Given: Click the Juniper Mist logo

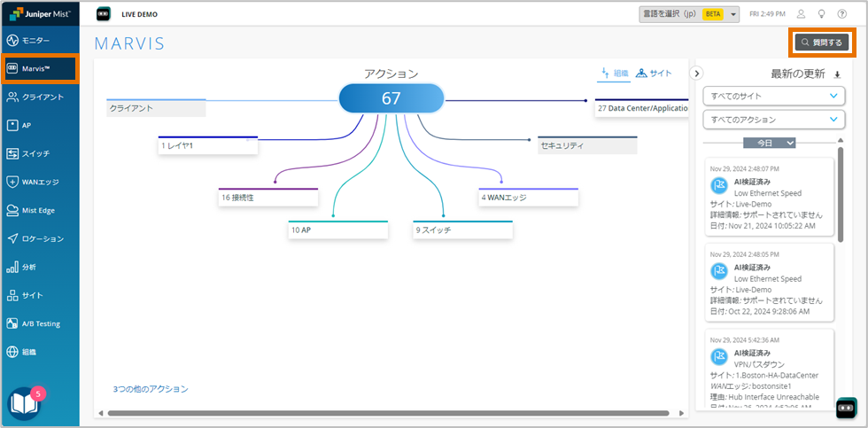Looking at the screenshot, I should pyautogui.click(x=40, y=14).
